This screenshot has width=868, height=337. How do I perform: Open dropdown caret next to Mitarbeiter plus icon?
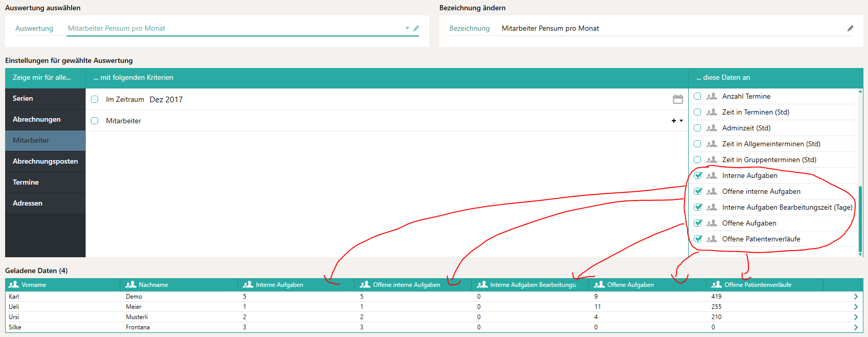681,121
